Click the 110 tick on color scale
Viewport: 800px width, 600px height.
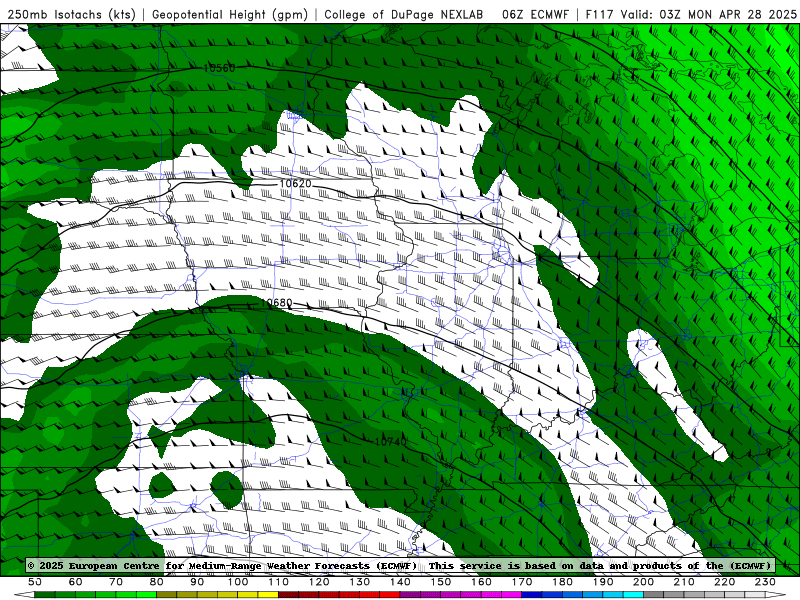(x=278, y=582)
